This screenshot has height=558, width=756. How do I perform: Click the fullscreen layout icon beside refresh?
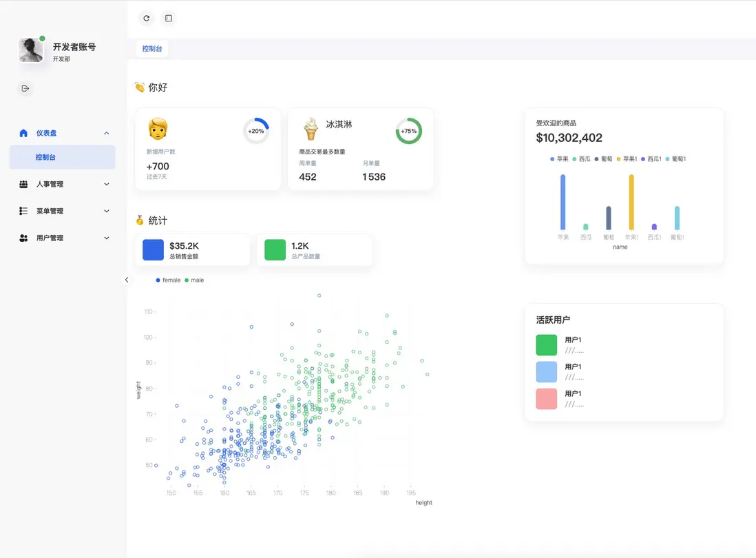pos(168,19)
